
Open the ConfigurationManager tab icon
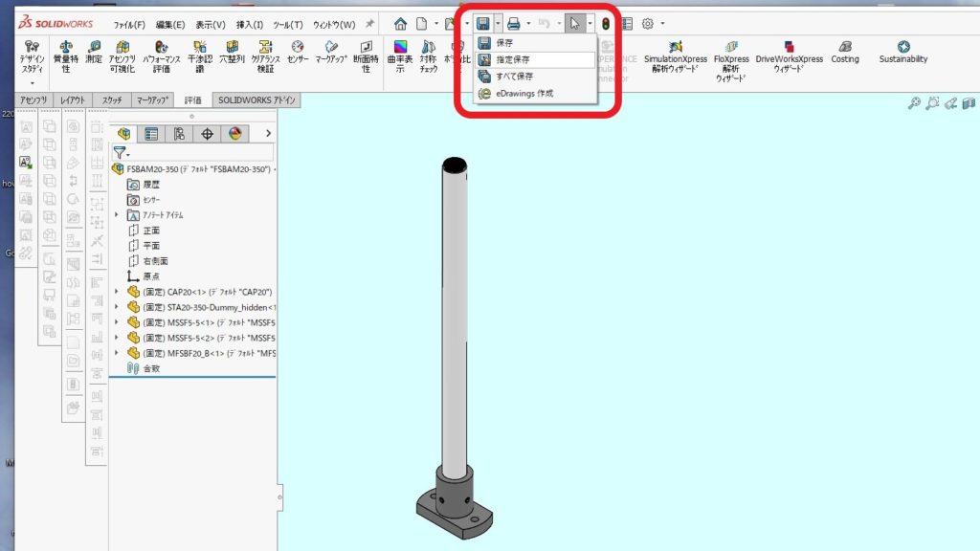(x=180, y=134)
